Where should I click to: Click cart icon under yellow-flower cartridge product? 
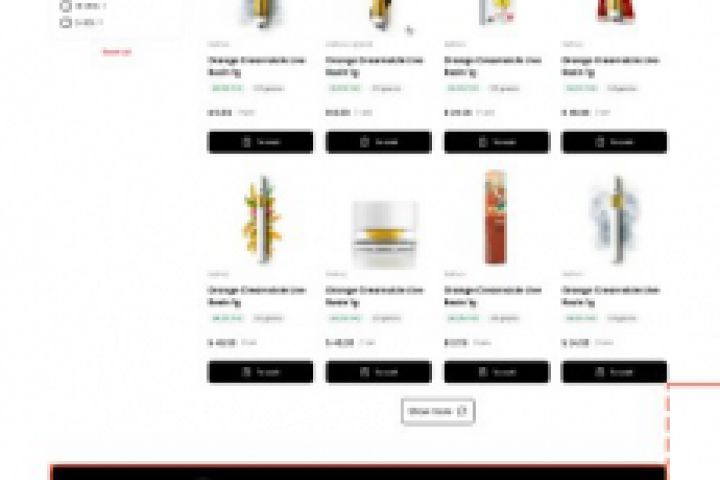click(247, 372)
